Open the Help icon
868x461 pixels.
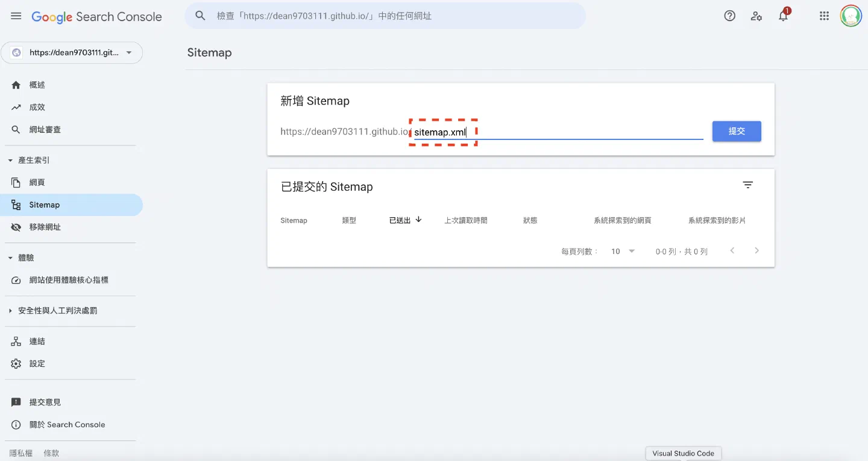coord(730,16)
